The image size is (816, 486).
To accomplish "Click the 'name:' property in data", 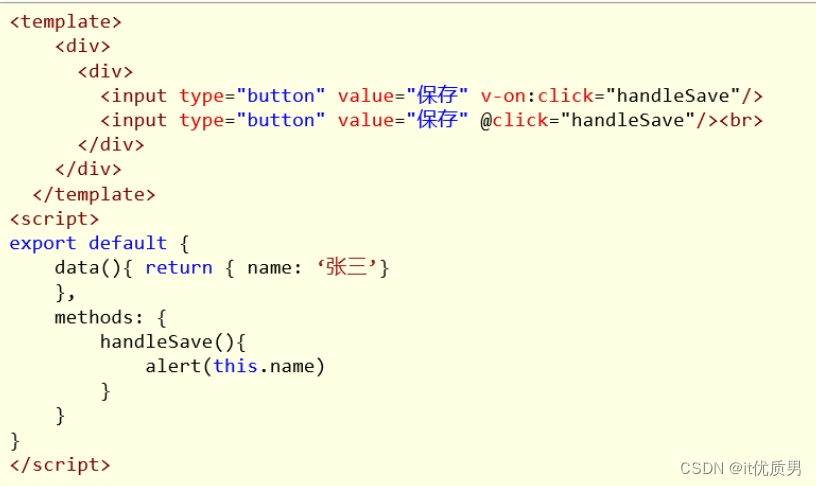I will (x=274, y=268).
